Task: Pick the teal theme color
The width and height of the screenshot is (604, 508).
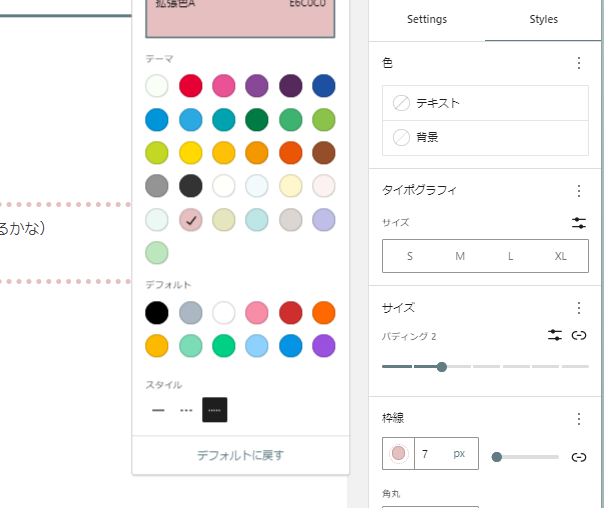Action: (x=223, y=119)
